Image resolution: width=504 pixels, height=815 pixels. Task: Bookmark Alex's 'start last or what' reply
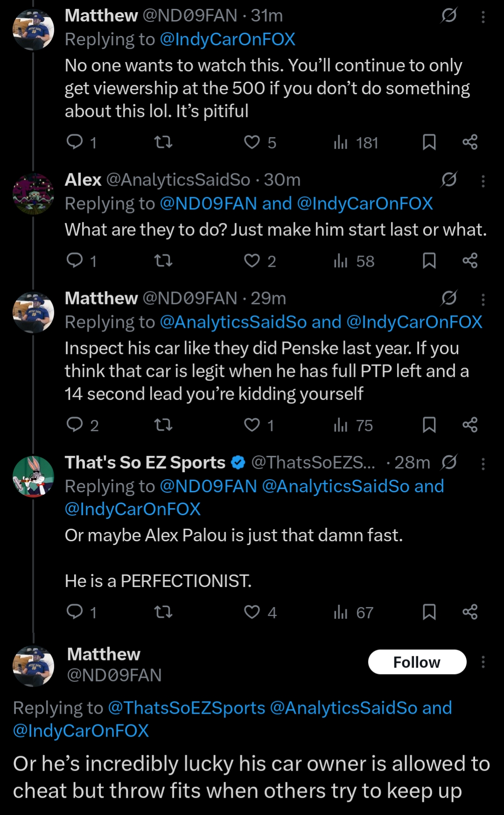(429, 260)
